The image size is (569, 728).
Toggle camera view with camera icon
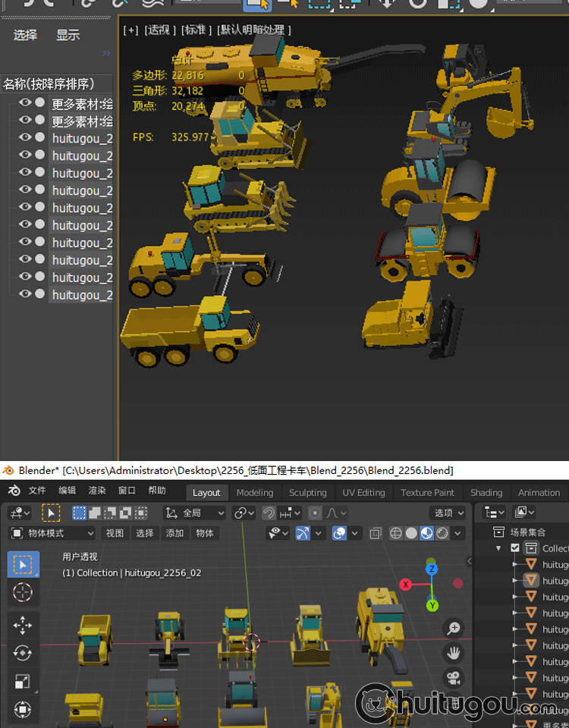pos(454,676)
